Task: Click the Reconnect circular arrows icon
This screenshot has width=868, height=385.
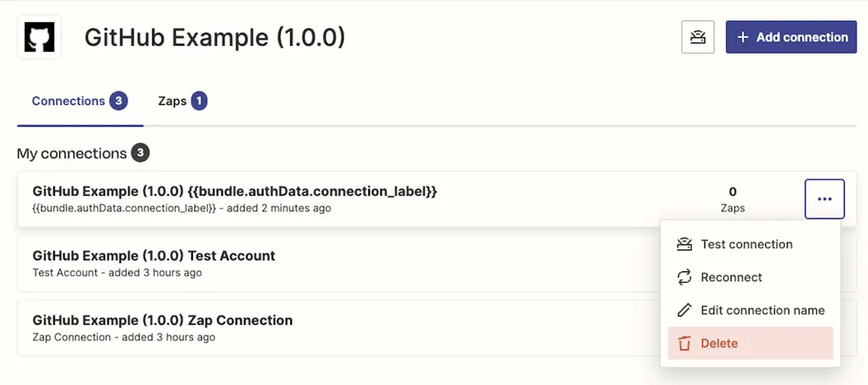Action: tap(684, 277)
